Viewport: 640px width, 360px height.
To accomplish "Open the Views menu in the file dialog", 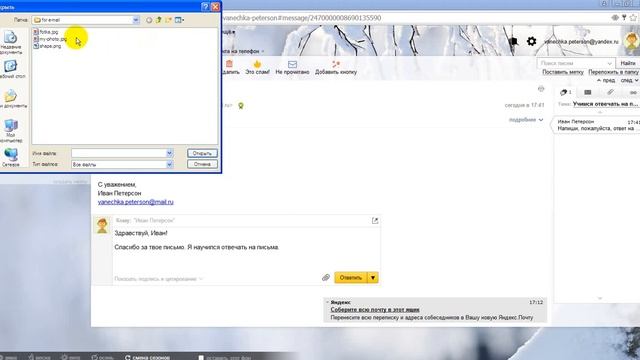I will pyautogui.click(x=179, y=20).
